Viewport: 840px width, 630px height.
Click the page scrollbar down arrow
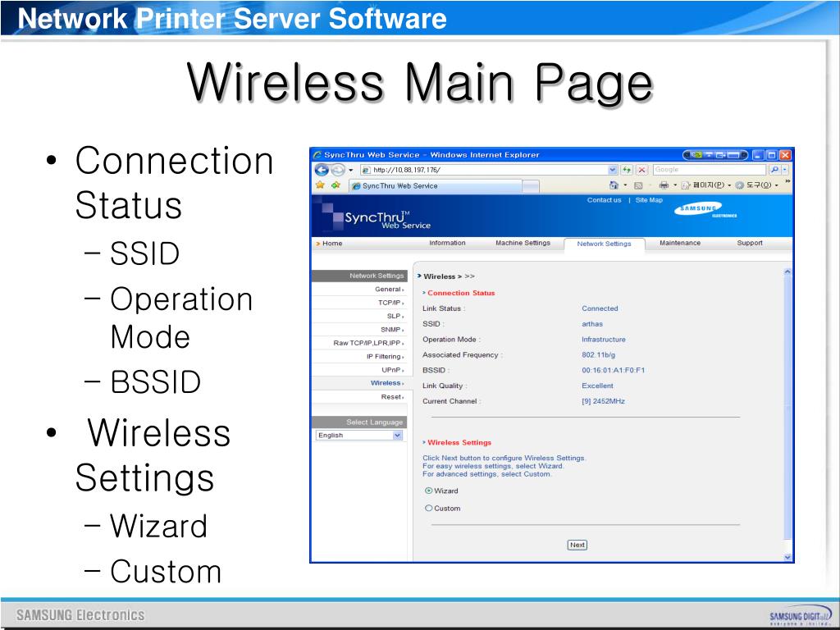pos(787,557)
